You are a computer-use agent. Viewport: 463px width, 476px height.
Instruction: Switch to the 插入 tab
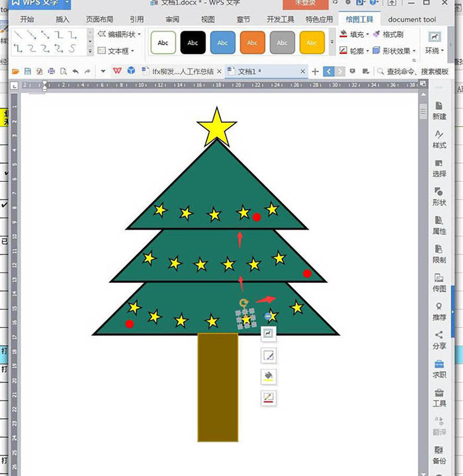[62, 19]
